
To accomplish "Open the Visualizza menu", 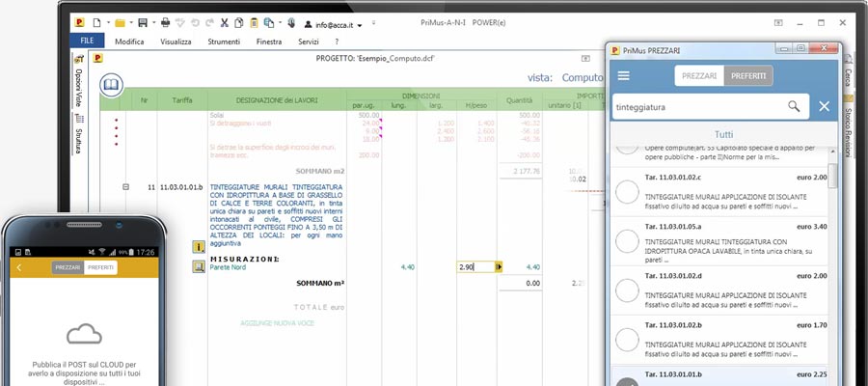I will point(176,41).
